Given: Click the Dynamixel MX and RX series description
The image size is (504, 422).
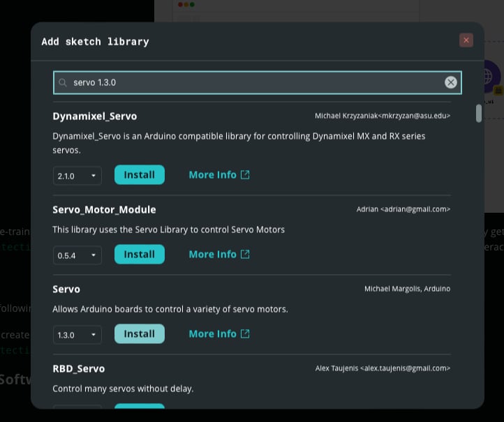Looking at the screenshot, I should tap(239, 143).
